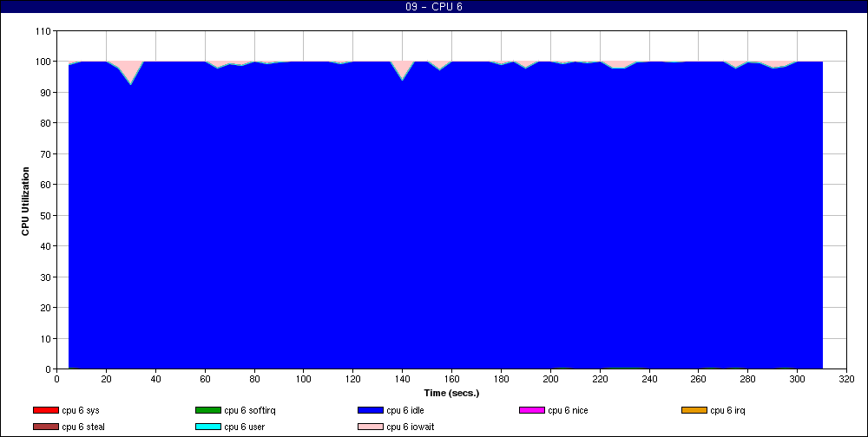Select the 'cpu 6 sys' legend label
868x437 pixels.
(81, 410)
